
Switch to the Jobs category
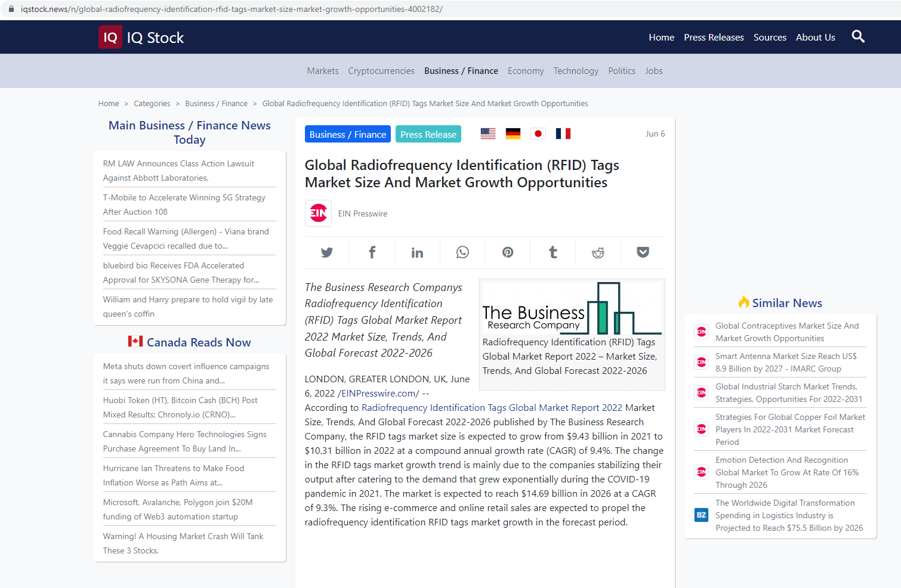pos(654,70)
